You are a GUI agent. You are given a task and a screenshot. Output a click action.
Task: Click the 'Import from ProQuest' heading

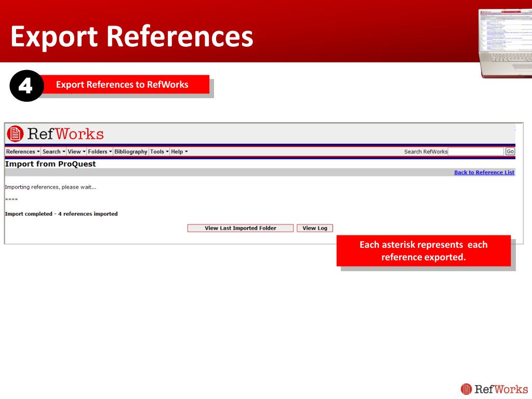coord(50,164)
